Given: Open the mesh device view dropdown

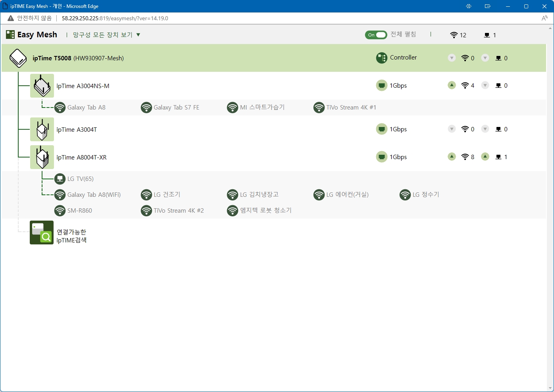Looking at the screenshot, I should coord(107,35).
